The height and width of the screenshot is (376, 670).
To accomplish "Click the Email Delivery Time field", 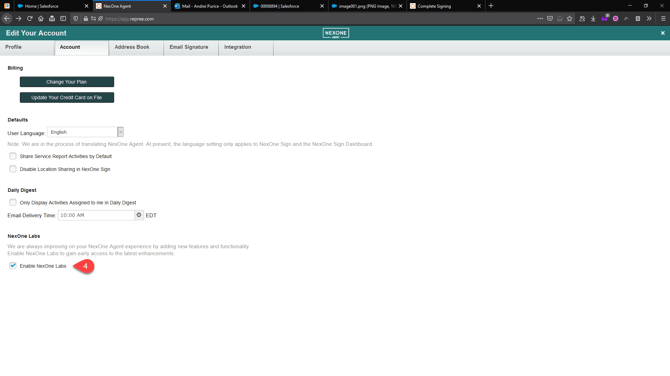I will (x=97, y=215).
